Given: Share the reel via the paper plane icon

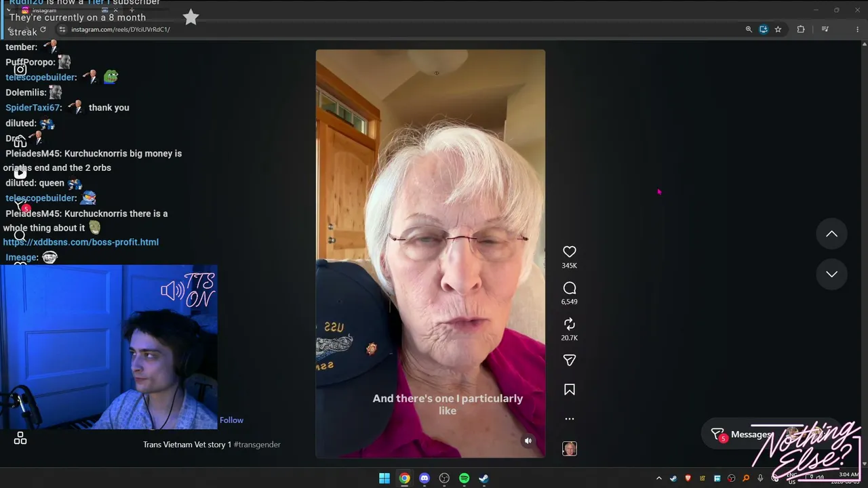Looking at the screenshot, I should click(570, 360).
